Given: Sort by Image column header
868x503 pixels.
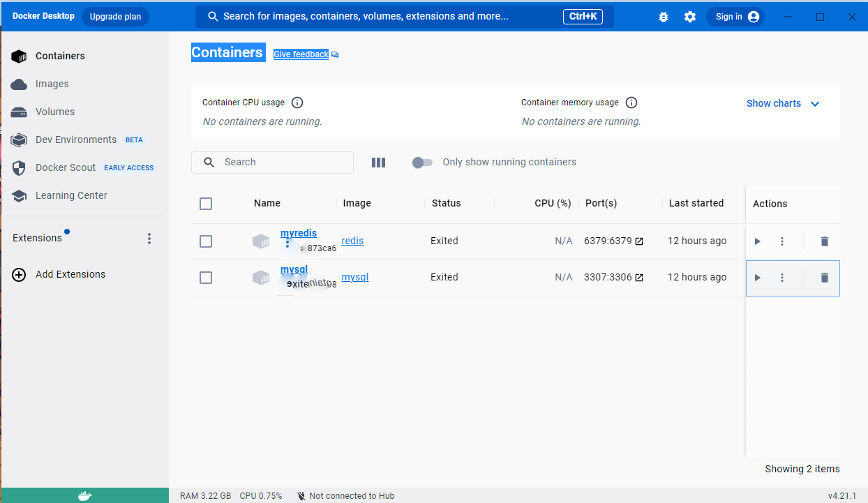Looking at the screenshot, I should coord(357,203).
